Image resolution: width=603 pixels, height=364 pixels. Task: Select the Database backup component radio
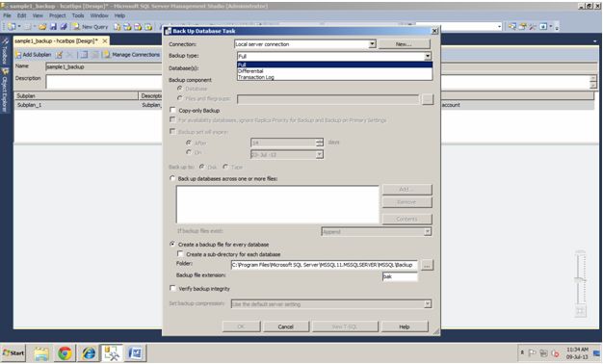coord(180,89)
